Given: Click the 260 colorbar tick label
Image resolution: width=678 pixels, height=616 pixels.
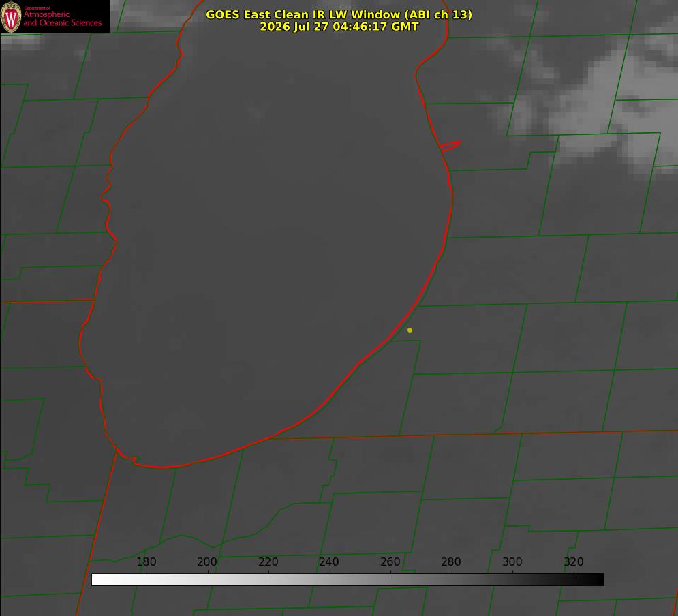Looking at the screenshot, I should tap(390, 561).
